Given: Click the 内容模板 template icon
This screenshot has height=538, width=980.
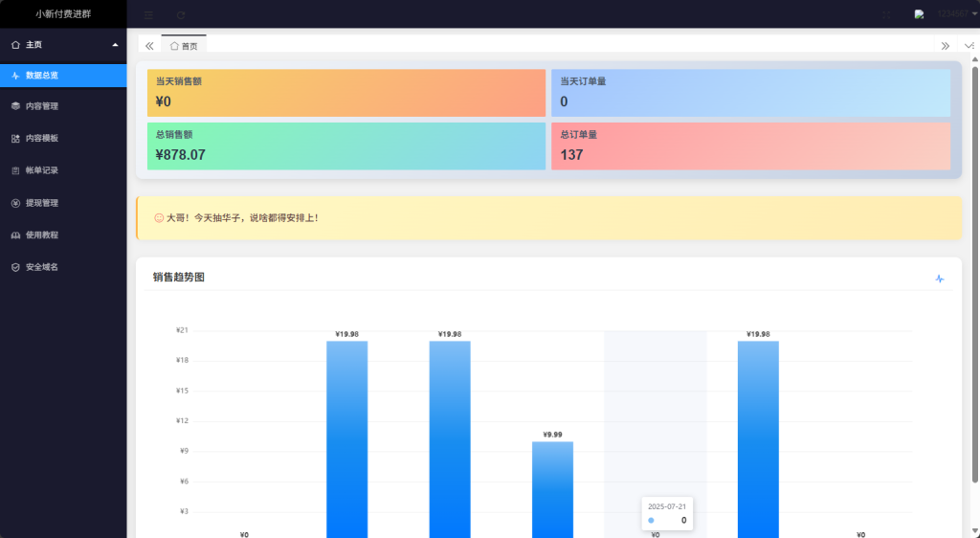Looking at the screenshot, I should (15, 139).
